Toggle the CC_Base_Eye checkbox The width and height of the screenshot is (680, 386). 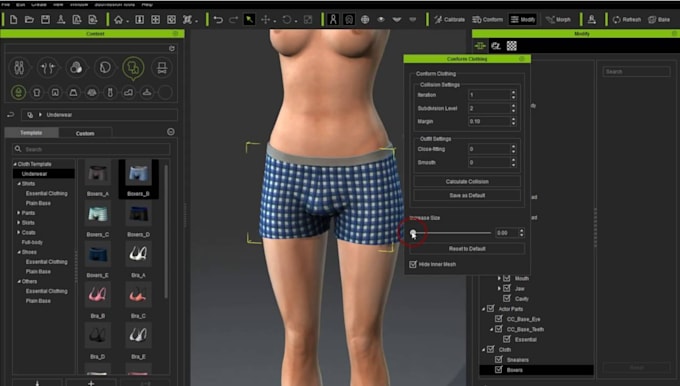click(x=499, y=319)
